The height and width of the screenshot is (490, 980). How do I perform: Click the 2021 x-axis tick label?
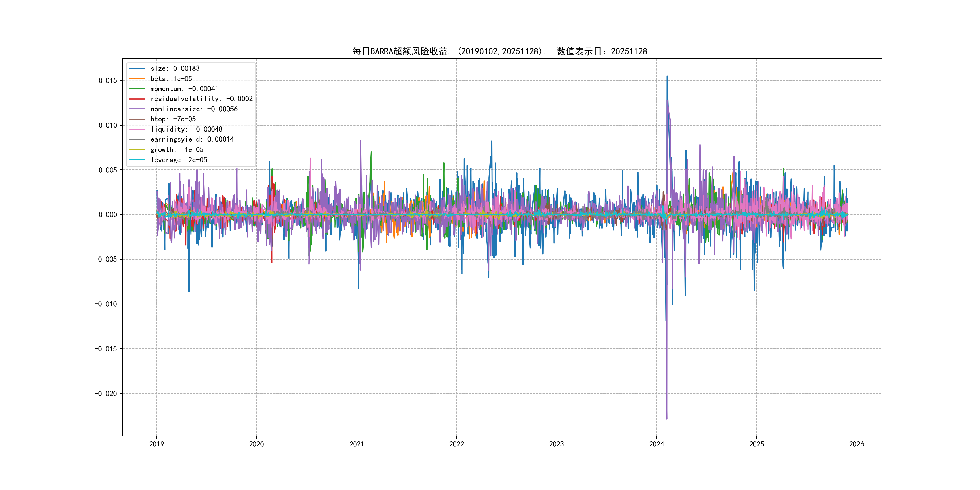point(357,444)
